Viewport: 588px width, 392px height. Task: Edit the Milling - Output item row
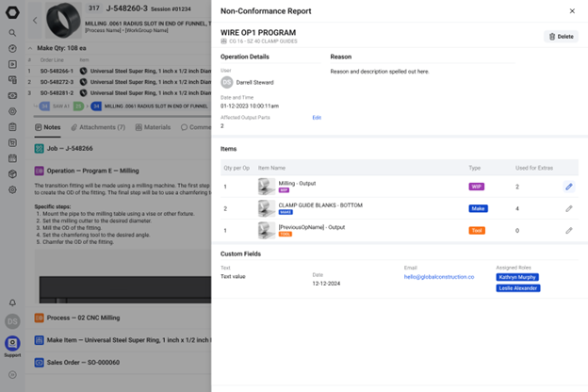[x=569, y=187]
